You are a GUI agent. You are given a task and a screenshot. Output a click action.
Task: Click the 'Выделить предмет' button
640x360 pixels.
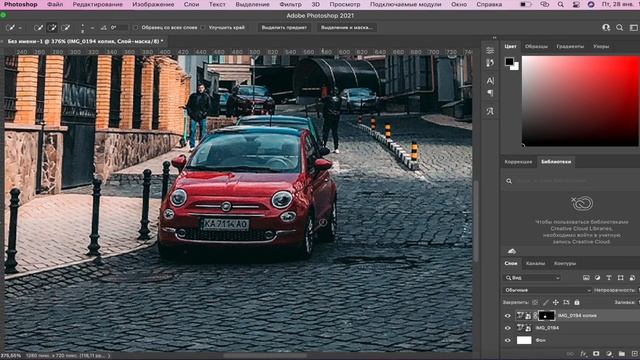(x=284, y=28)
